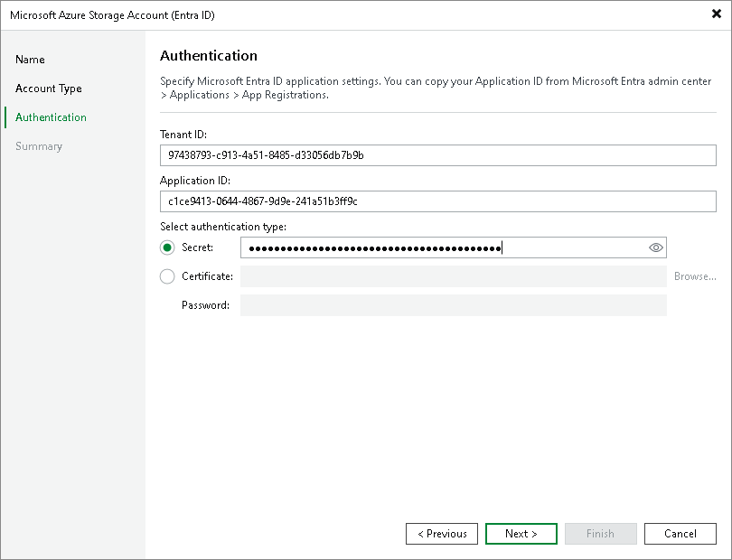This screenshot has height=560, width=732.
Task: Click the dialog title 'Microsoft Azure Storage Account (Entra ID)'
Action: coord(112,15)
